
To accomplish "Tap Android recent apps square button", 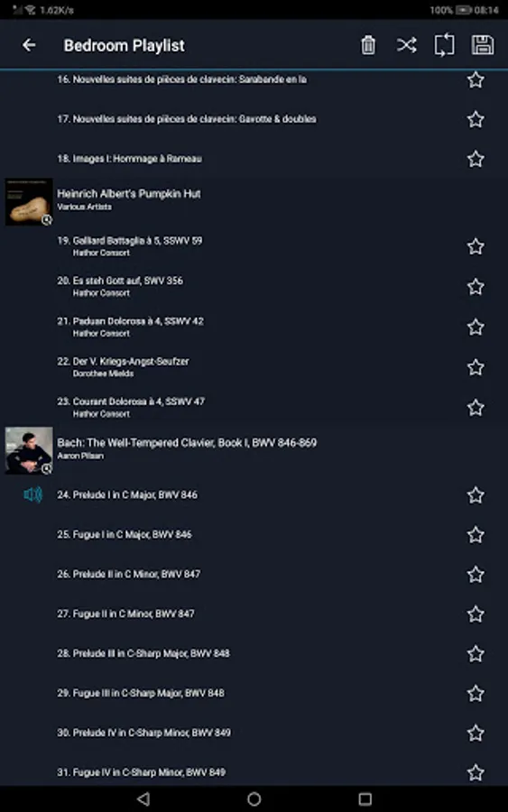I will point(365,799).
